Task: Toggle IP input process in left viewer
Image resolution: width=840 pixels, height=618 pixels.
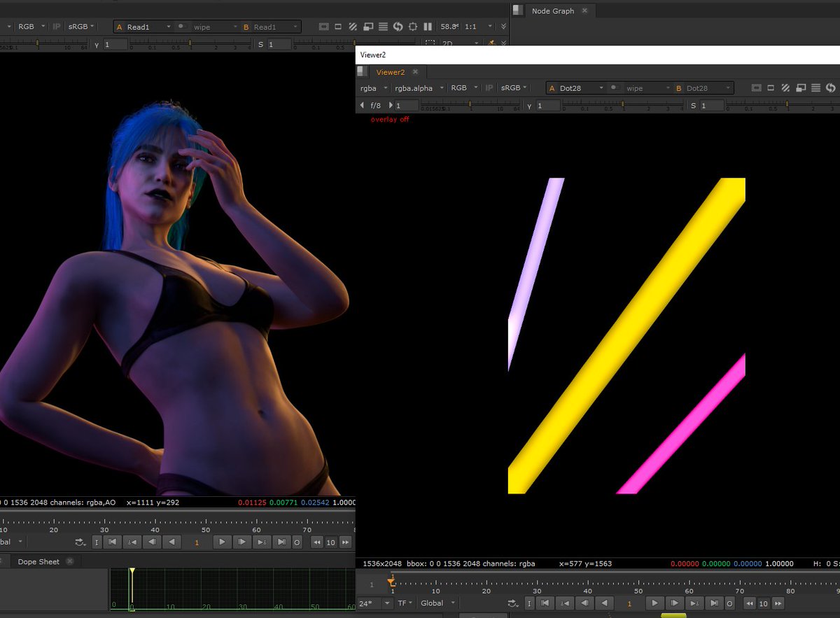Action: pyautogui.click(x=57, y=27)
